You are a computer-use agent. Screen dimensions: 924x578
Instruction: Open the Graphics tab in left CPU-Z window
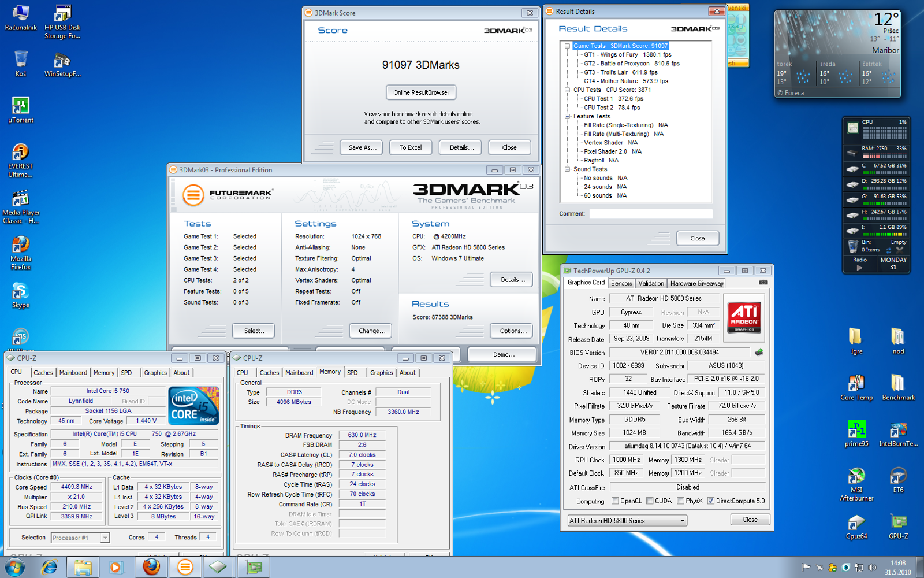(155, 373)
